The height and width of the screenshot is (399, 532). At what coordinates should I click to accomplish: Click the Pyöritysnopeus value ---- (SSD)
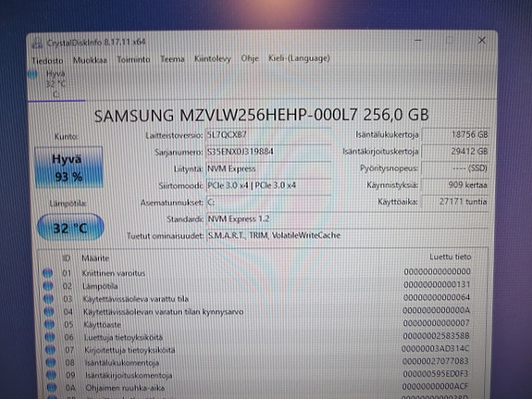tap(455, 168)
